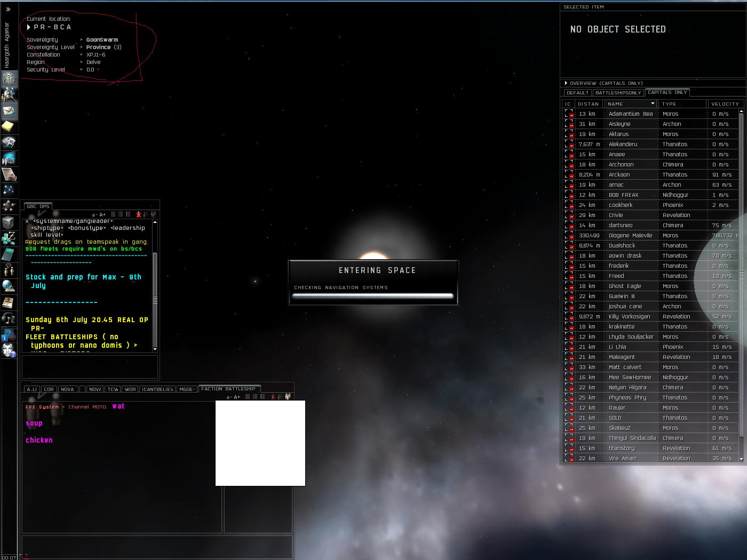Open the Corporation icon in sidebar
Viewport: 747px width, 560px height.
(x=9, y=142)
